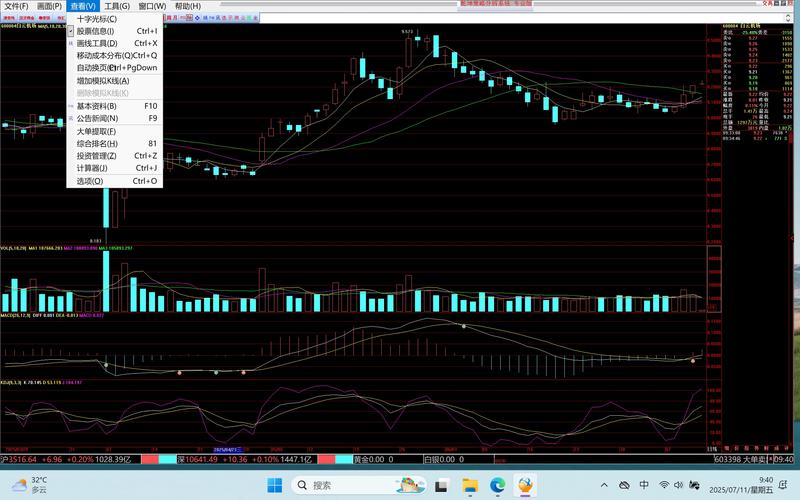Open 计算器 calculator entry

coord(92,168)
